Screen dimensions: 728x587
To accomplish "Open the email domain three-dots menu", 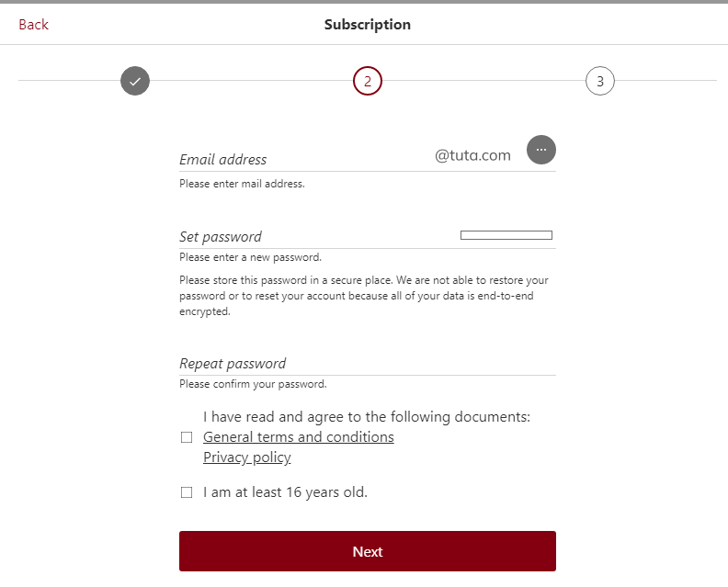I will [x=541, y=150].
